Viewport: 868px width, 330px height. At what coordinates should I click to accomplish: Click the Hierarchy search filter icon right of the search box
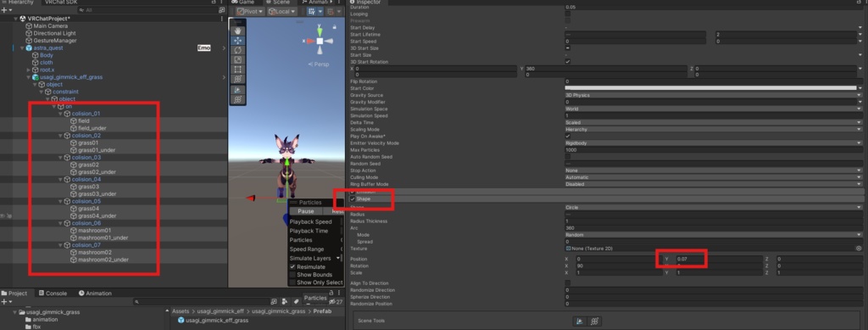pos(222,10)
